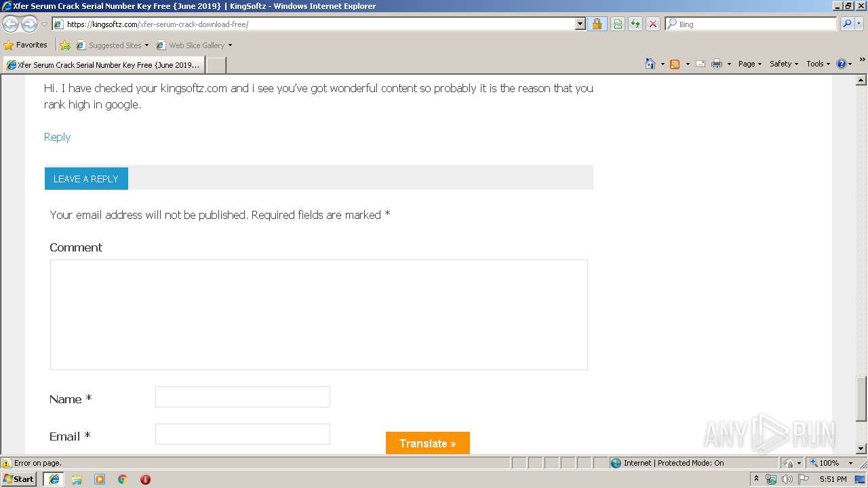This screenshot has height=488, width=868.
Task: Click the Favorites label button
Action: tap(26, 45)
